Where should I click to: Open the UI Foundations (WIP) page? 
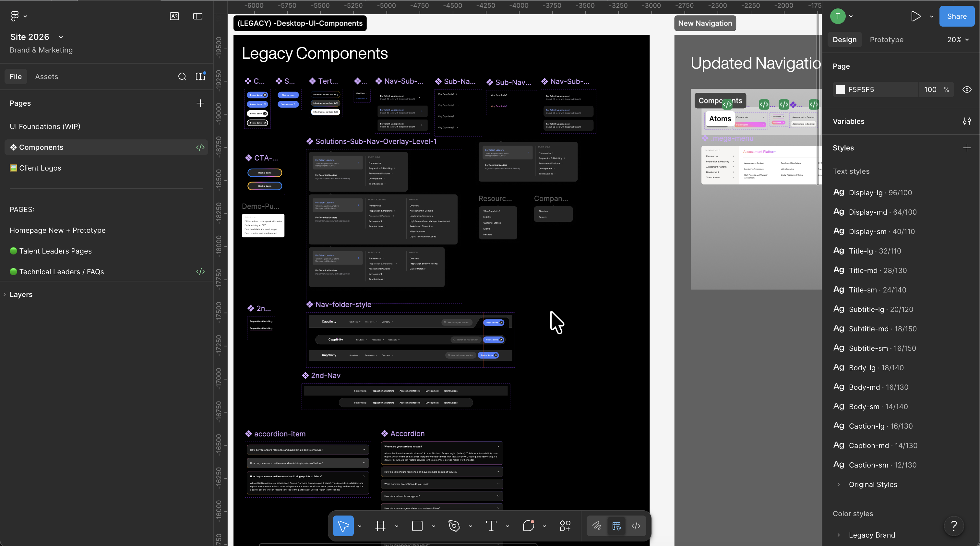(x=106, y=126)
